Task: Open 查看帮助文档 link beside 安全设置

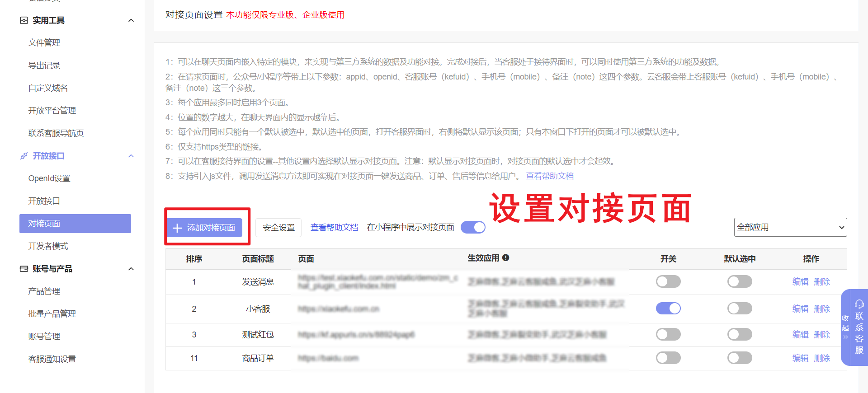Action: pos(334,228)
